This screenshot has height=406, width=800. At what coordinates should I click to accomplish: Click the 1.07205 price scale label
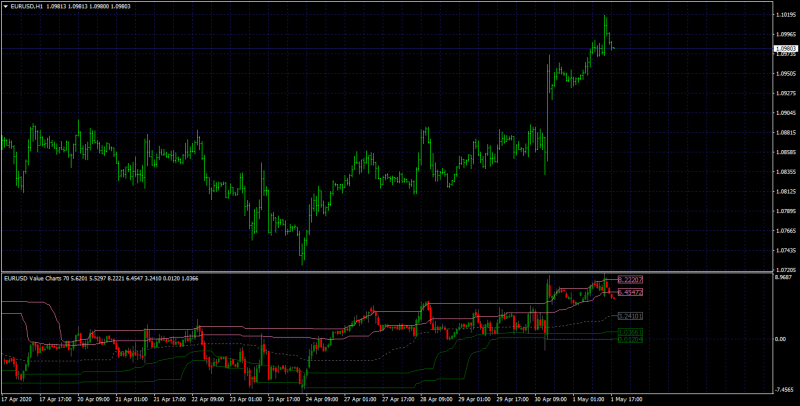click(787, 269)
